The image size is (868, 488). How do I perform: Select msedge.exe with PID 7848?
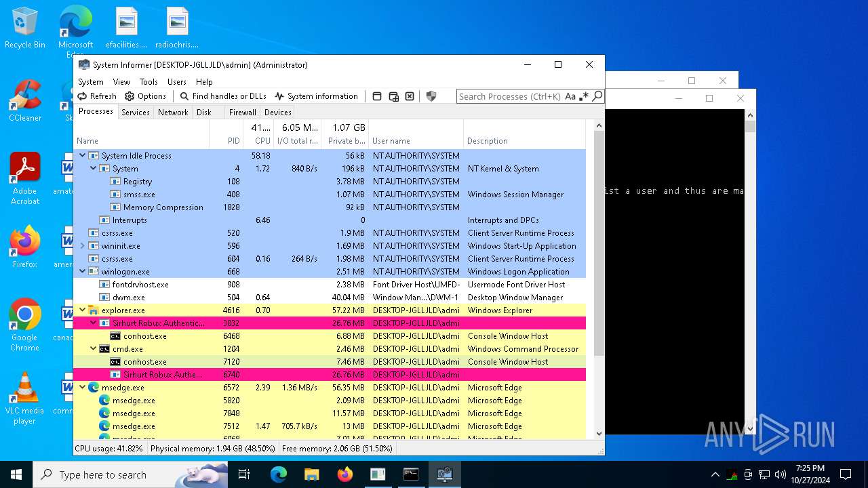pyautogui.click(x=330, y=413)
